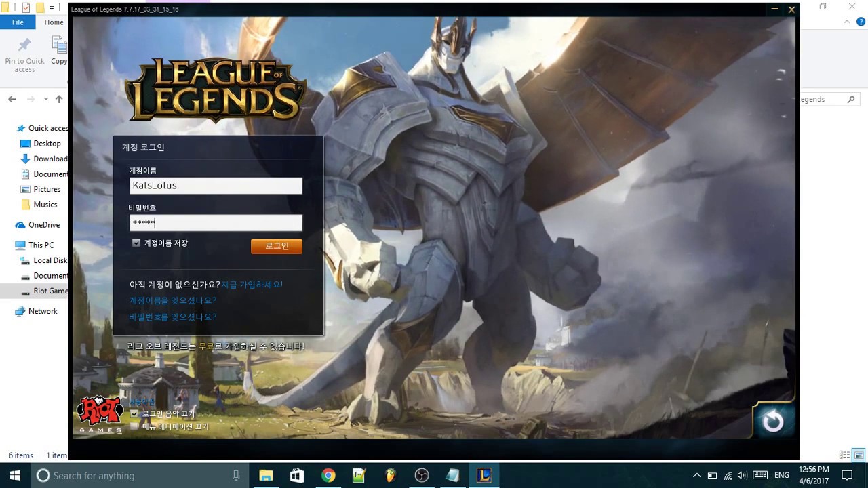Toggle the 계정이름 저장 checkbox
This screenshot has height=488, width=868.
tap(136, 243)
